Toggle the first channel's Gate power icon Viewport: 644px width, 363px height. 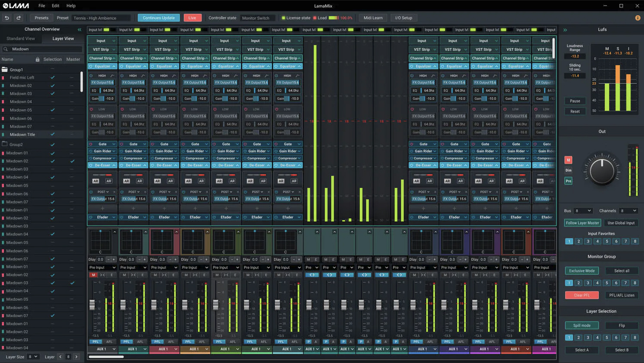(91, 144)
